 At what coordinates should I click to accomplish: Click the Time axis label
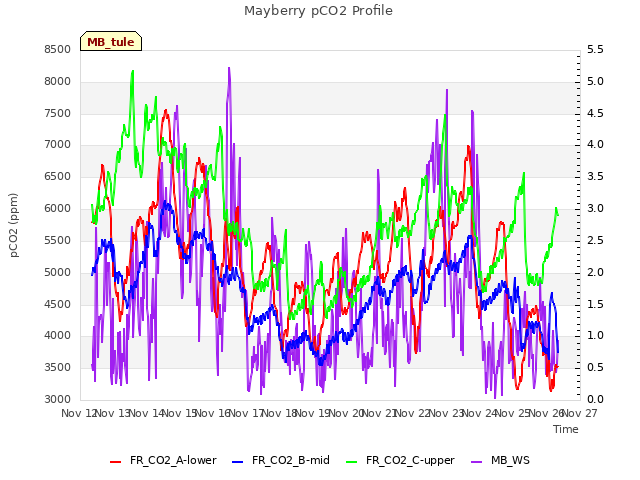click(566, 429)
